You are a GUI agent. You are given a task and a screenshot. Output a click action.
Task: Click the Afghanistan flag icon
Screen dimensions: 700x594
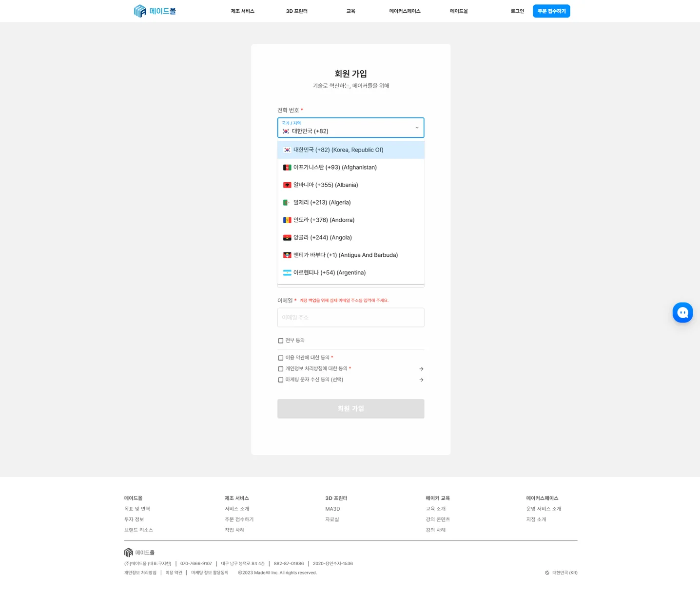(x=287, y=168)
